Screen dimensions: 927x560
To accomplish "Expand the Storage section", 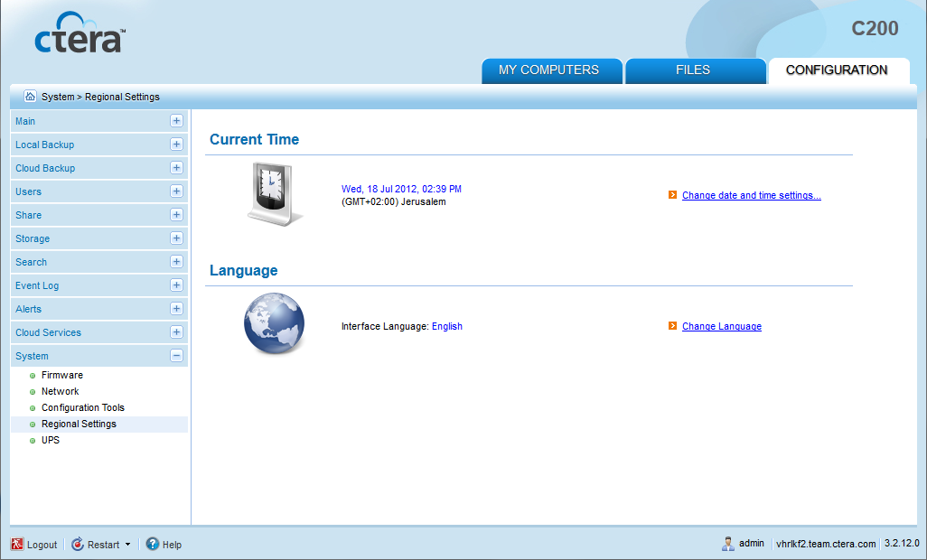I will 176,238.
